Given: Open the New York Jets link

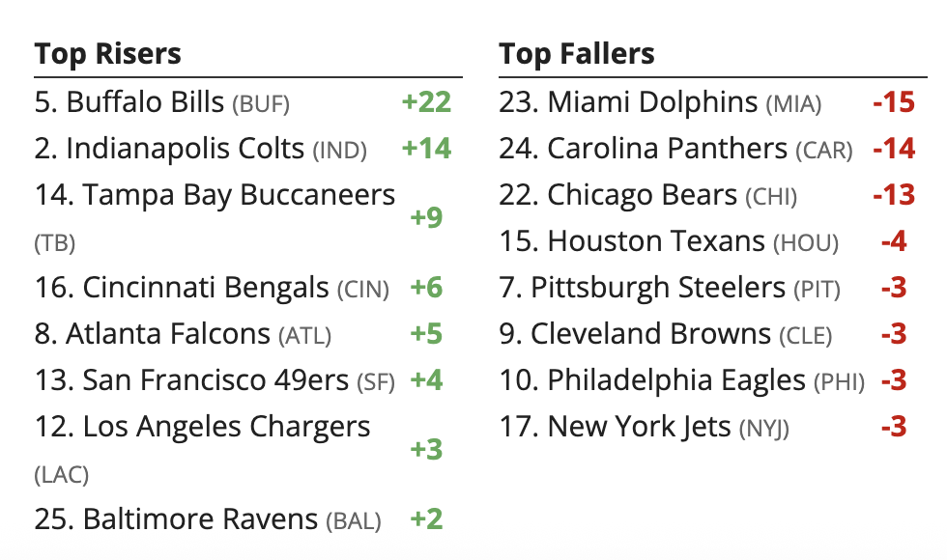Looking at the screenshot, I should point(639,427).
